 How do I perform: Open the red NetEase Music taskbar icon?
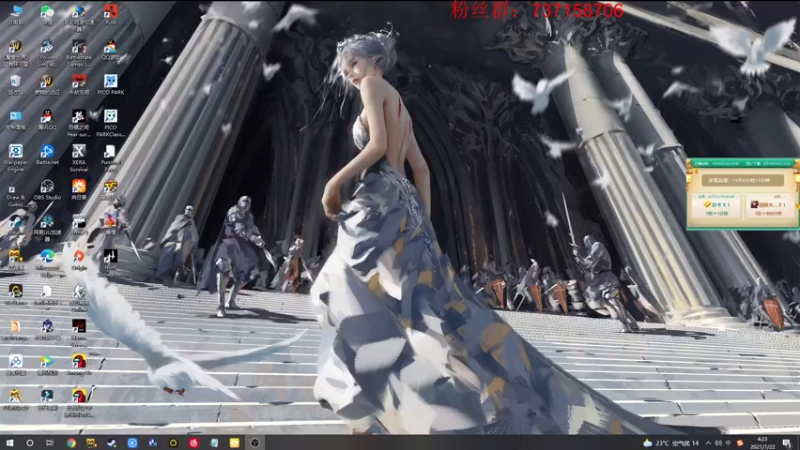pyautogui.click(x=193, y=443)
